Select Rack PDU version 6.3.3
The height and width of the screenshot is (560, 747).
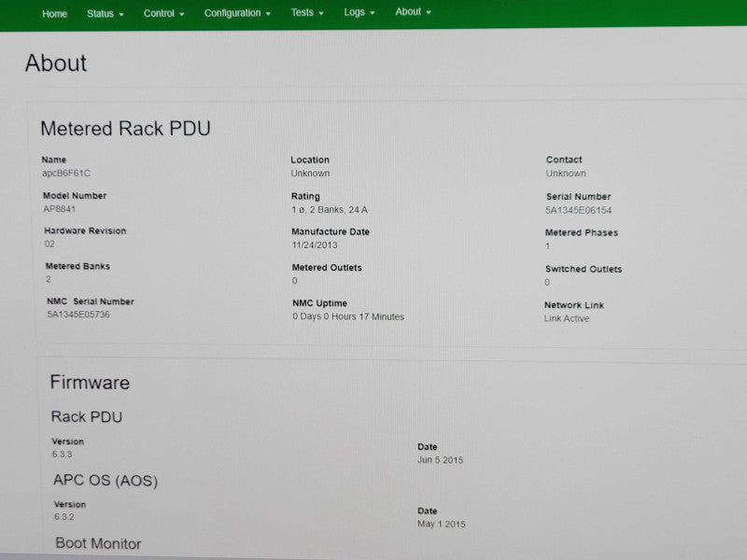62,455
